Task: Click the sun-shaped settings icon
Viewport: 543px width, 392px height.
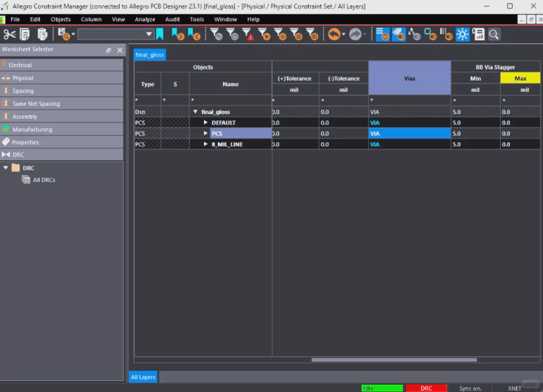Action: [462, 34]
